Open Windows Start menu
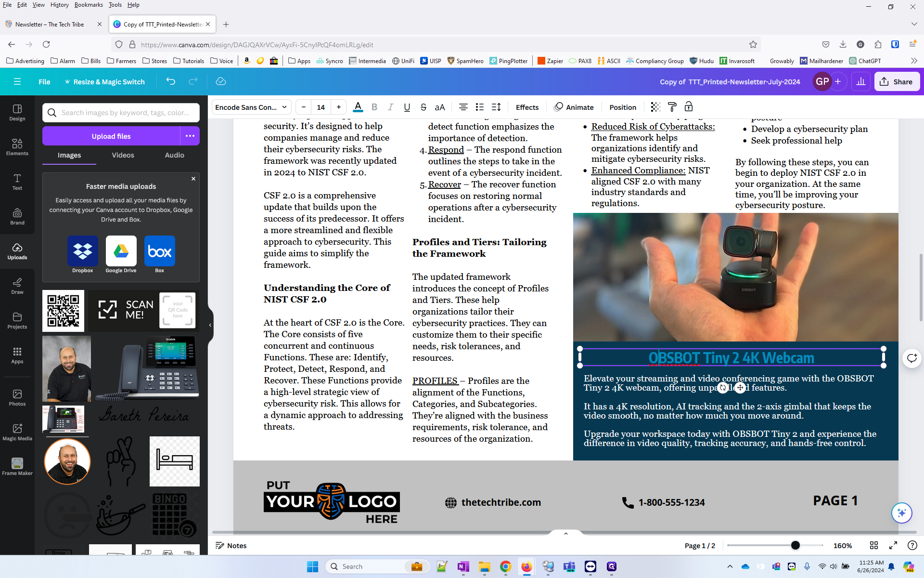924x578 pixels. tap(312, 566)
